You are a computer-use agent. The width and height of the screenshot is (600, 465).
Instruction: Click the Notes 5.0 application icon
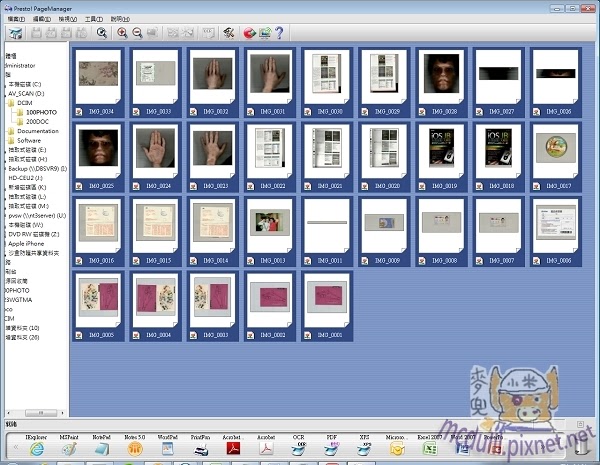tap(135, 448)
